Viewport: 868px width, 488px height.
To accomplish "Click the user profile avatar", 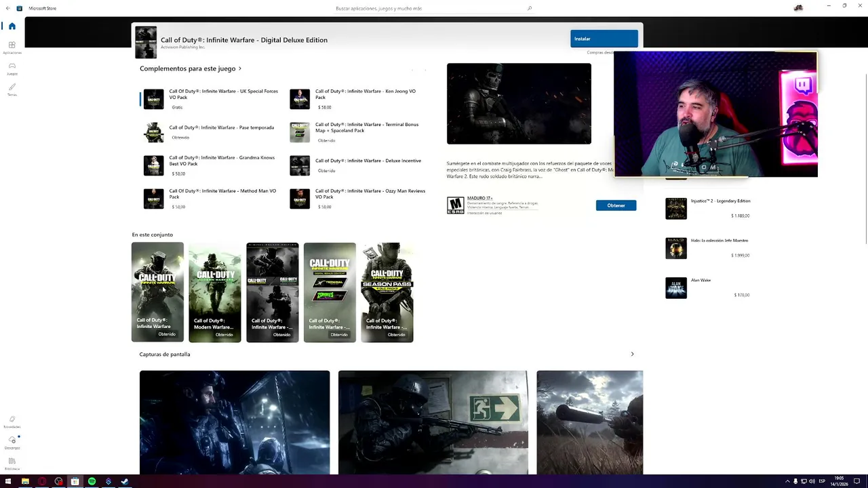I will 798,8.
